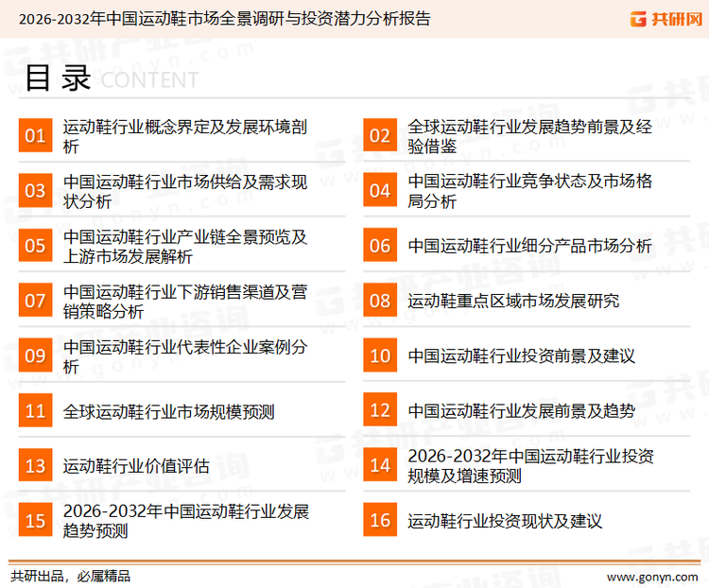Select chapter 运动鞋行业概念界定及发展环境剖析
This screenshot has width=709, height=588.
tap(185, 136)
